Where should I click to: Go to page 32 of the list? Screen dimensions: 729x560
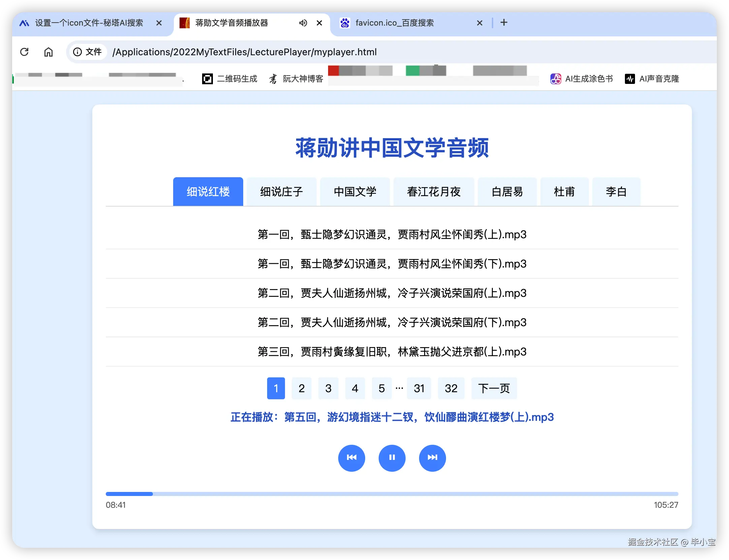[x=451, y=388]
